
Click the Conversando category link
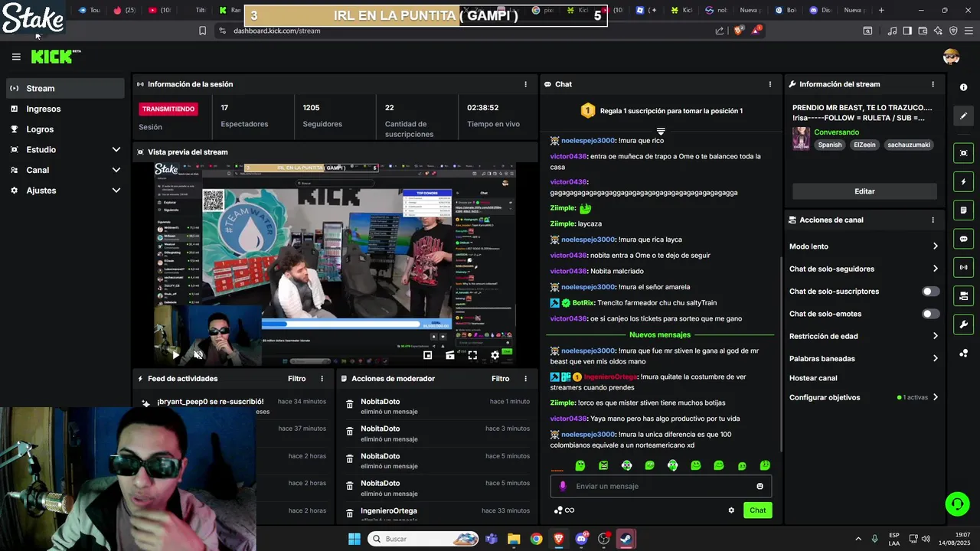pos(836,132)
